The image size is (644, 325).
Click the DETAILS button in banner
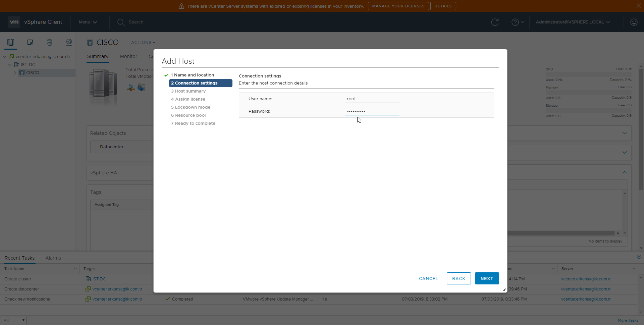443,6
